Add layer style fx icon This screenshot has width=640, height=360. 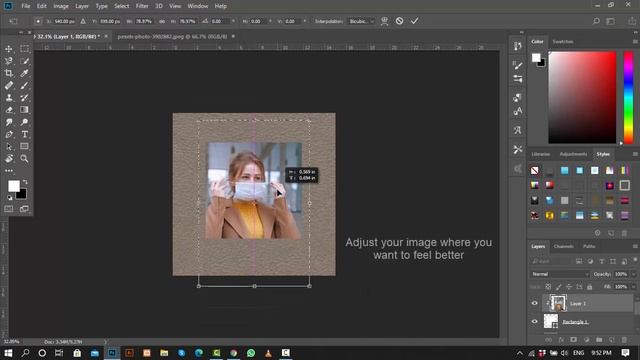point(561,340)
